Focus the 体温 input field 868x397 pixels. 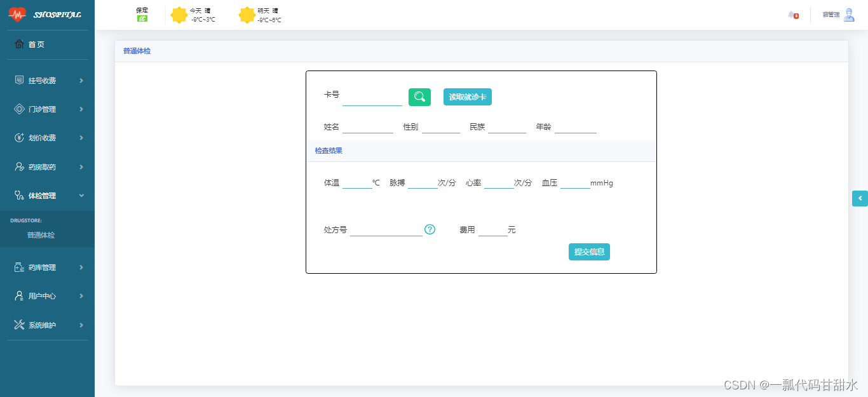(x=357, y=183)
